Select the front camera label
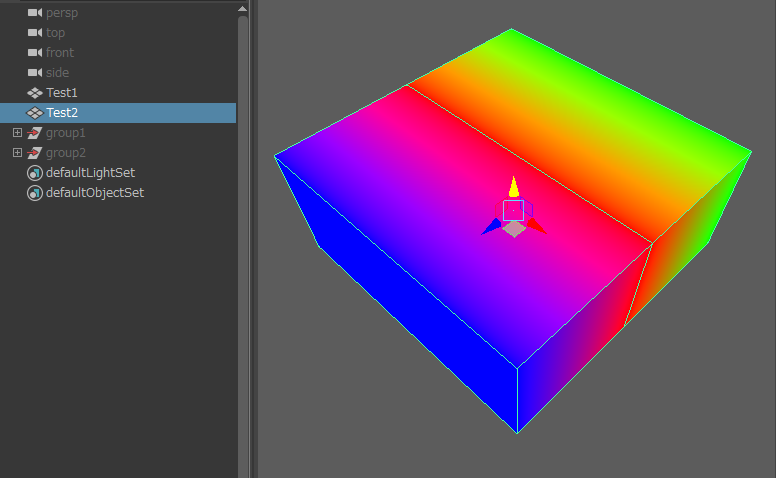This screenshot has width=776, height=478. click(60, 52)
